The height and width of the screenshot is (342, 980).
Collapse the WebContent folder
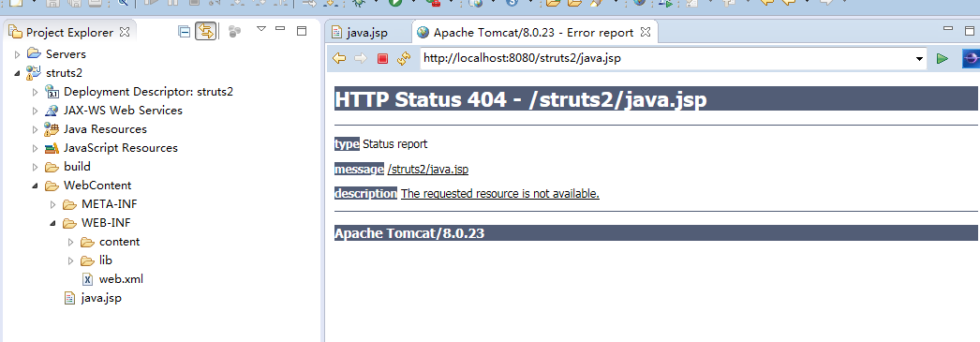pyautogui.click(x=35, y=186)
